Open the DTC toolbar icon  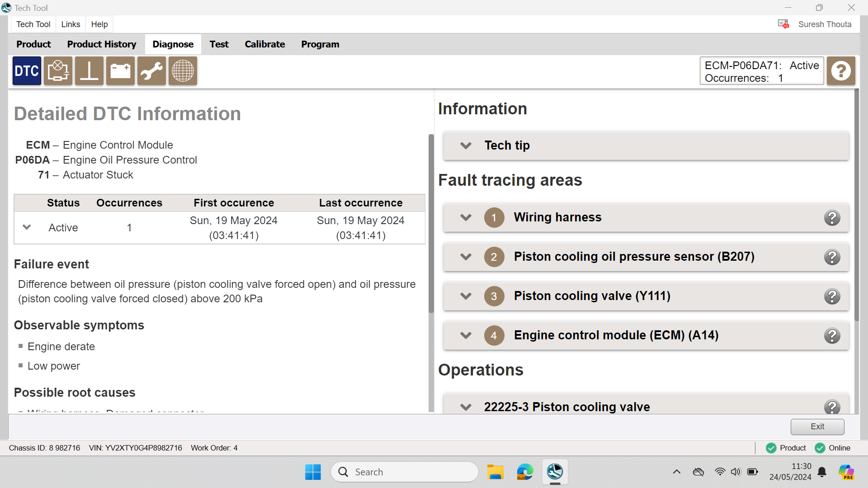27,71
